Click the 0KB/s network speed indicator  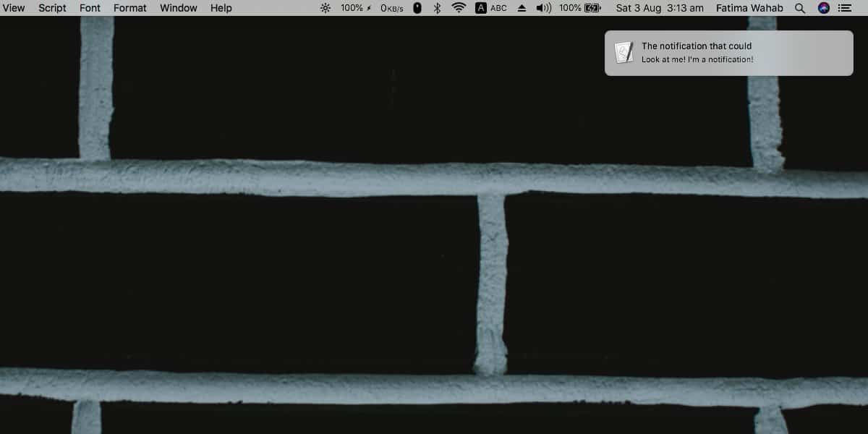(x=391, y=8)
